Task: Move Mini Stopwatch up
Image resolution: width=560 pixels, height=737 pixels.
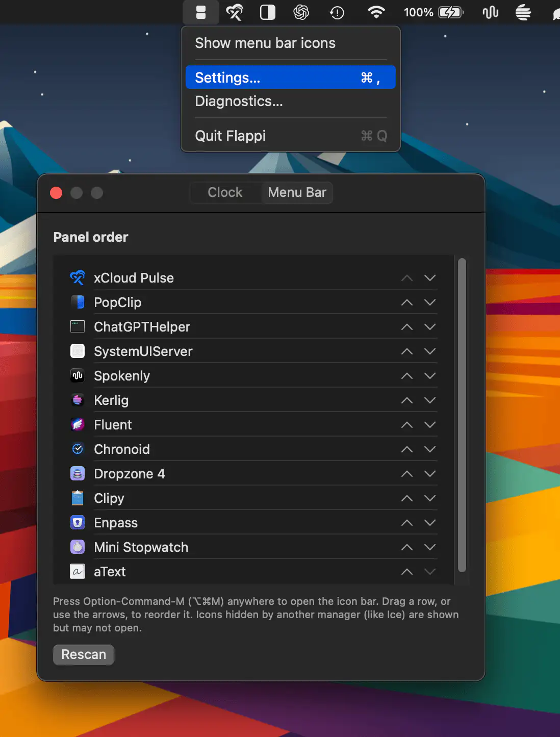Action: pos(407,547)
